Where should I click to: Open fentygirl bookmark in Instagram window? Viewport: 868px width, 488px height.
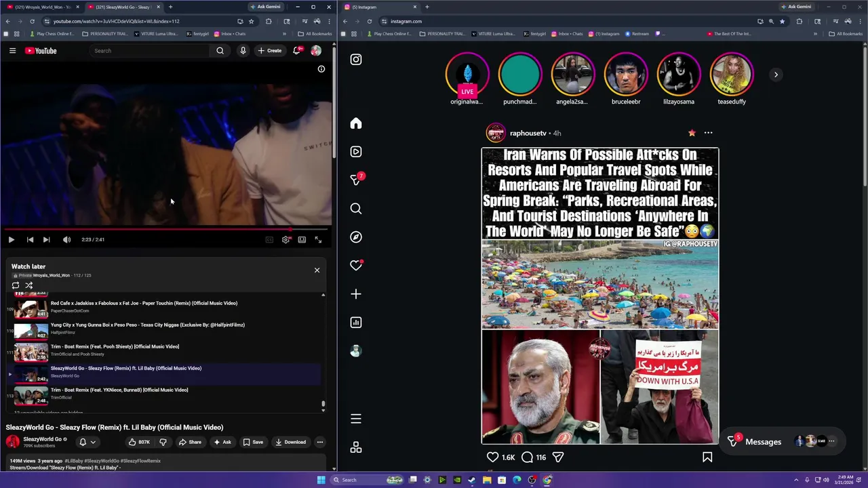(536, 34)
